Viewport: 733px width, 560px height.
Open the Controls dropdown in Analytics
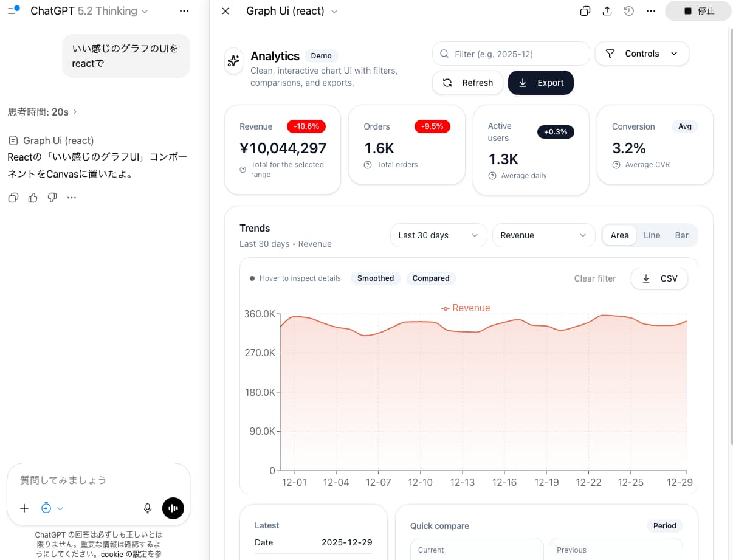click(x=642, y=54)
